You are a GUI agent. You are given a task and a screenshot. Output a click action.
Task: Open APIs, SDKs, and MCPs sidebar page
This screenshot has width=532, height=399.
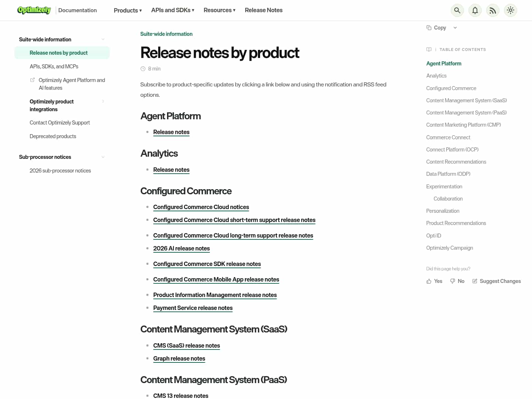point(54,66)
